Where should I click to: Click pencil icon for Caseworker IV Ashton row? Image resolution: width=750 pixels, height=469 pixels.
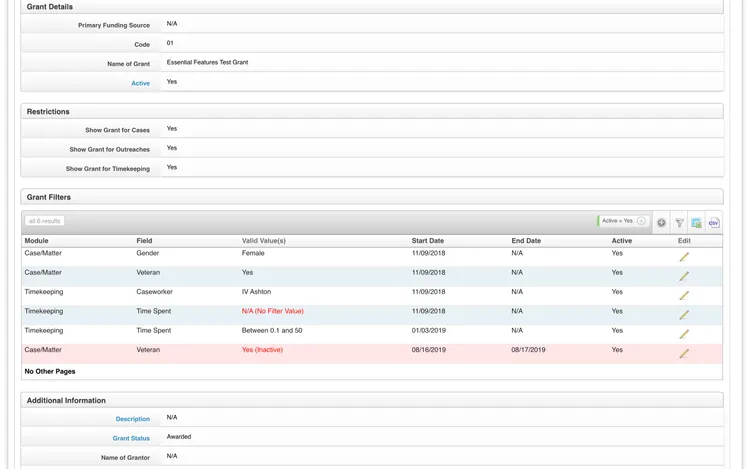pyautogui.click(x=684, y=296)
